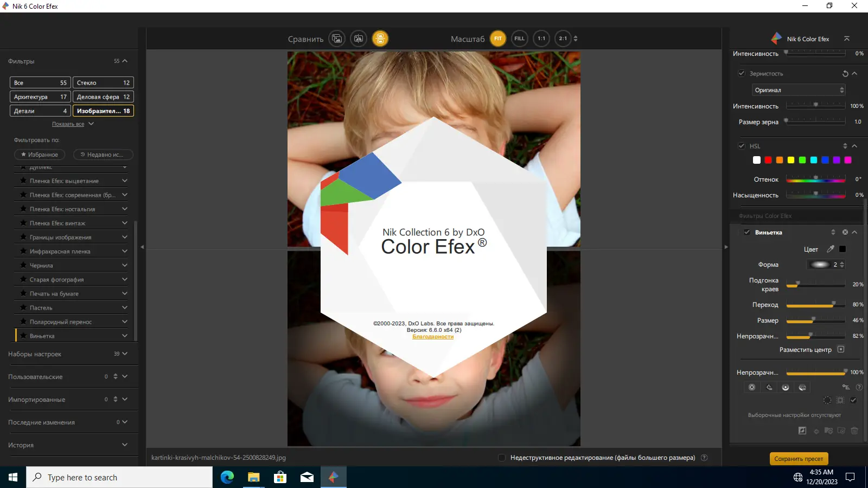This screenshot has width=868, height=488.
Task: Click the Разместить центр placement icon
Action: pos(841,349)
